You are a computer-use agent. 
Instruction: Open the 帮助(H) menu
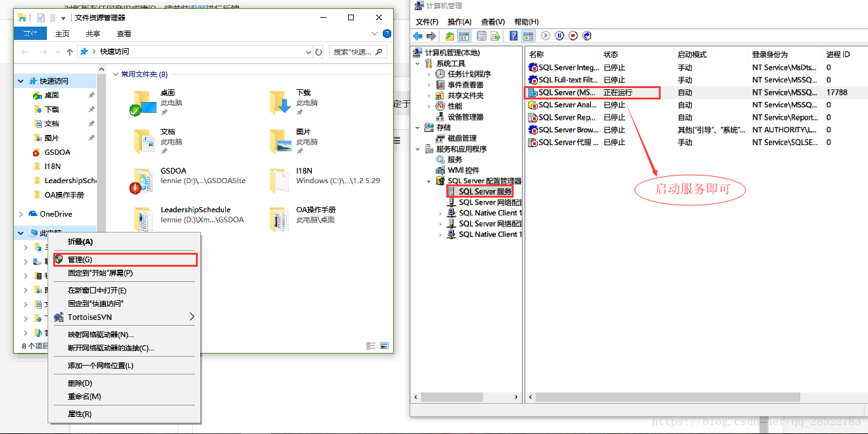coord(527,22)
